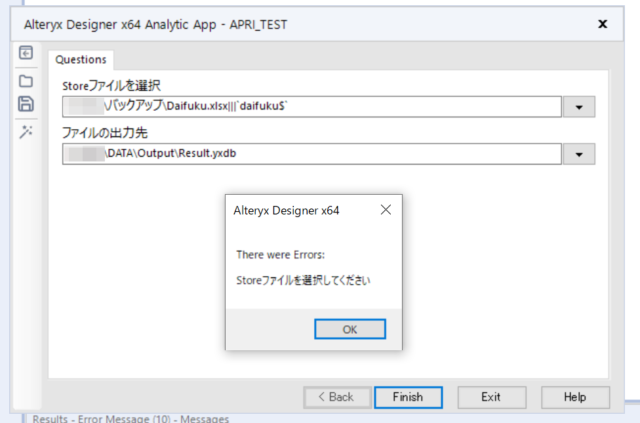This screenshot has width=640, height=423.
Task: Close the Analytic App APRI_TEST window
Action: 602,24
